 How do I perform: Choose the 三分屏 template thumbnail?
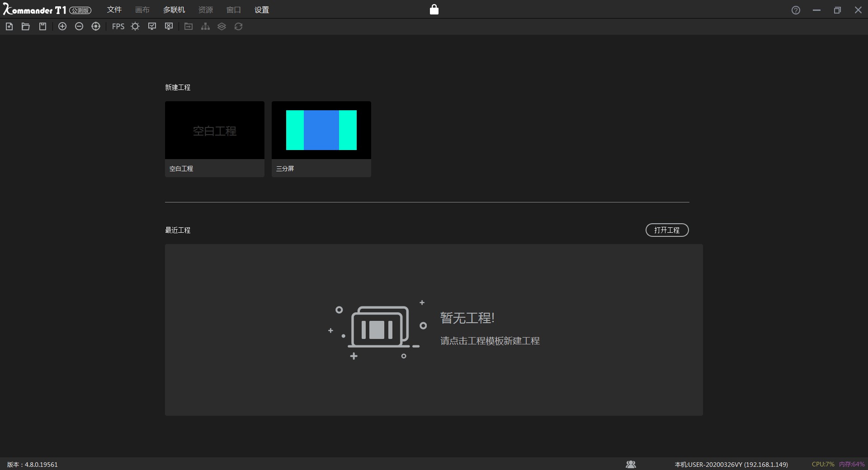[321, 131]
